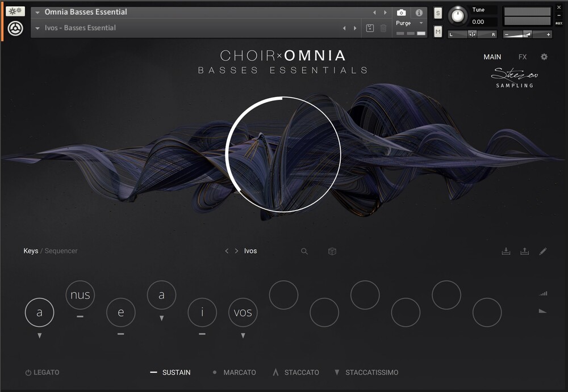This screenshot has height=392, width=568.
Task: Enable the LEGATO articulation
Action: point(43,372)
